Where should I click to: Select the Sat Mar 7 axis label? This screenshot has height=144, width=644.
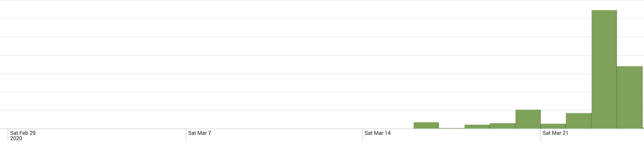tap(200, 133)
